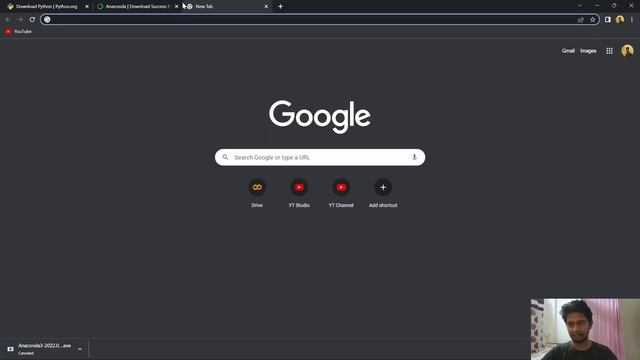Go forward with the forward arrow
640x360 pixels.
coord(20,20)
